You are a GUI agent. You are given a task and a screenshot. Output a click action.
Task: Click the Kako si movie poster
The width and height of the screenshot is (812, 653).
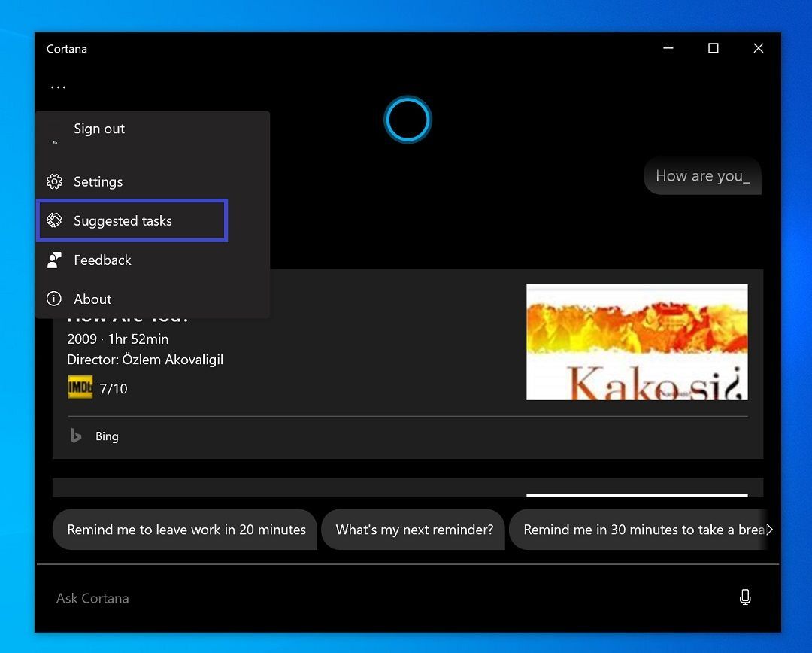pyautogui.click(x=636, y=342)
